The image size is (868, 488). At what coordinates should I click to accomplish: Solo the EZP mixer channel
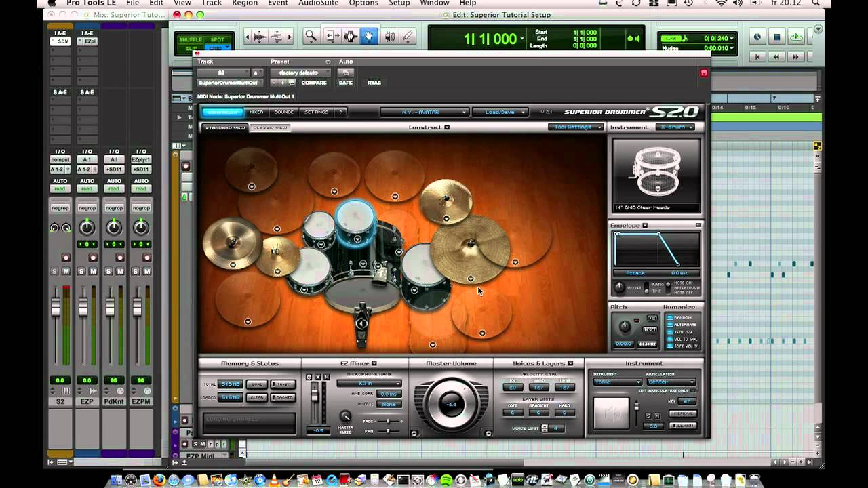click(81, 271)
